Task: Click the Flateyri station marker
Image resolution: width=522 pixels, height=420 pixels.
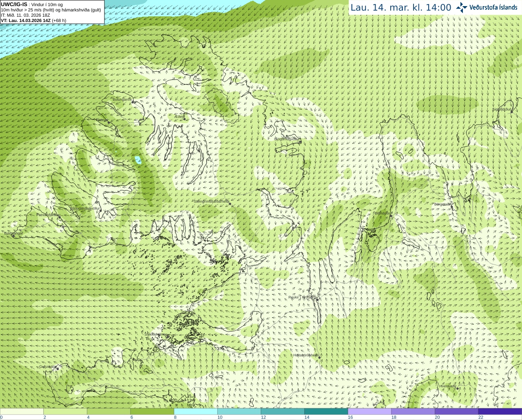Action: point(108,122)
